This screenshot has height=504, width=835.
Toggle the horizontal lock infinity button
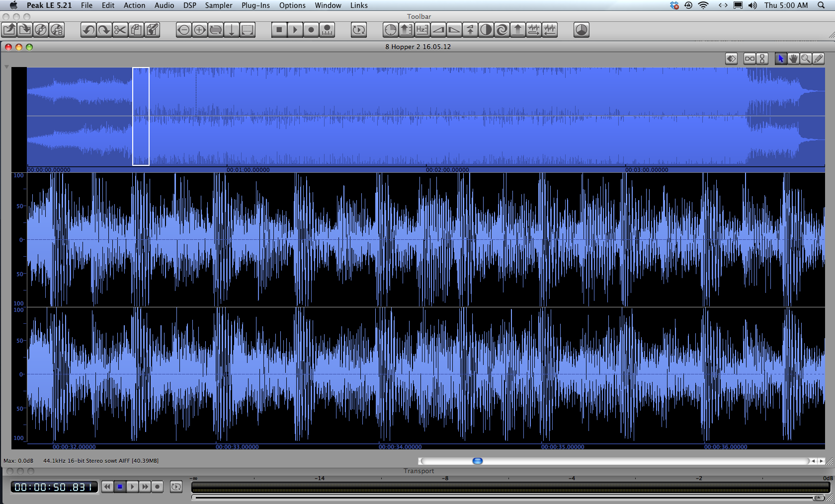coord(750,59)
